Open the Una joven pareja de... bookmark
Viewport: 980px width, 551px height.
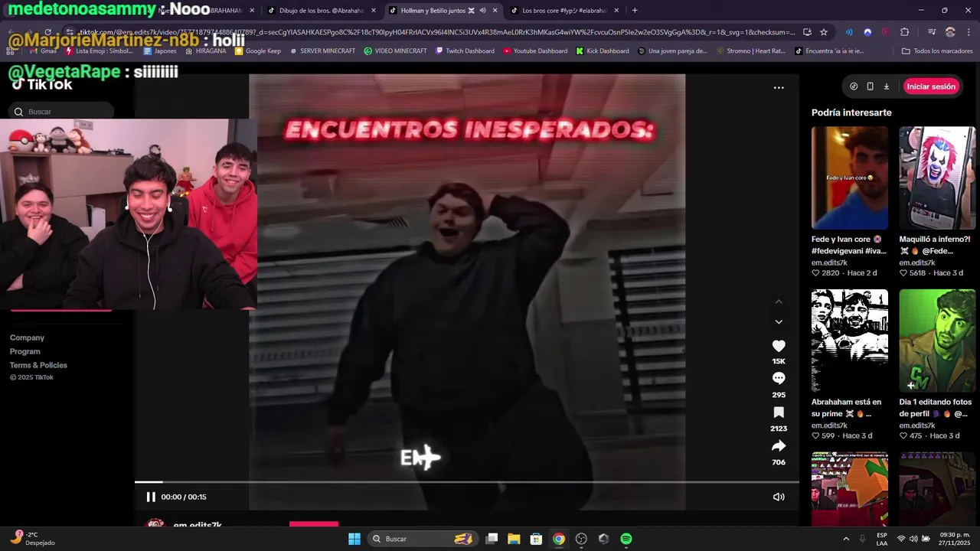672,51
